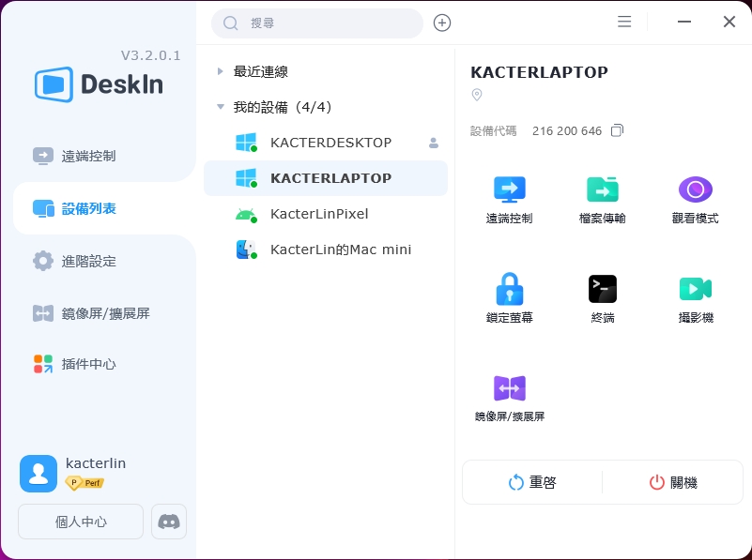This screenshot has height=560, width=752.
Task: Go to the plugin center
Action: [88, 364]
